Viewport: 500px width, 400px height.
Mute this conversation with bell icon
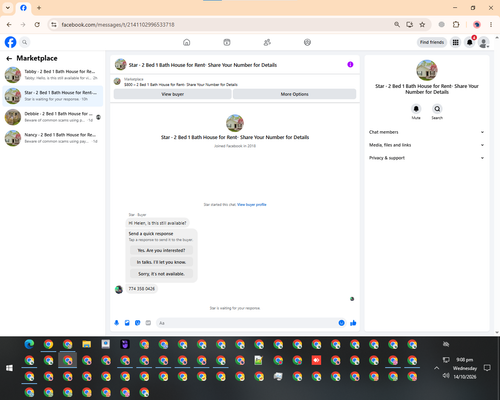[x=416, y=109]
